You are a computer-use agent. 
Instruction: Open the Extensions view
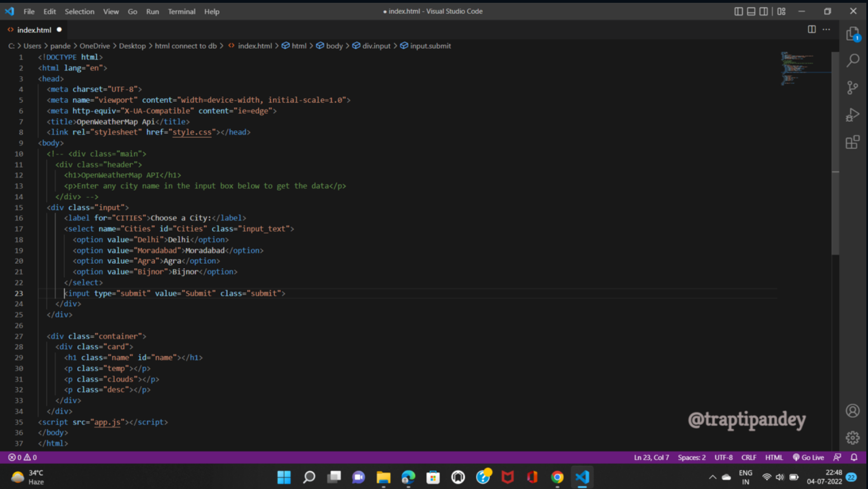click(x=852, y=142)
